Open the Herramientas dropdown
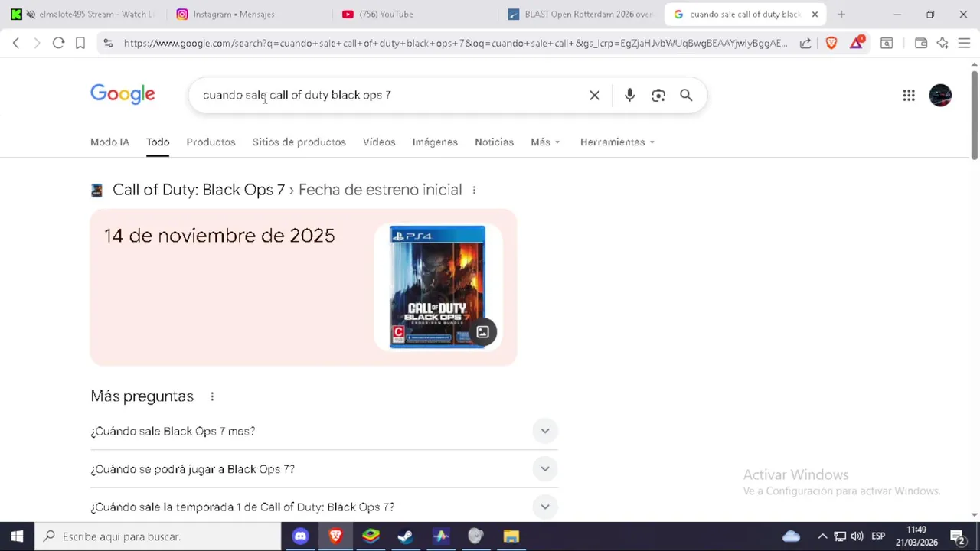 coord(617,142)
